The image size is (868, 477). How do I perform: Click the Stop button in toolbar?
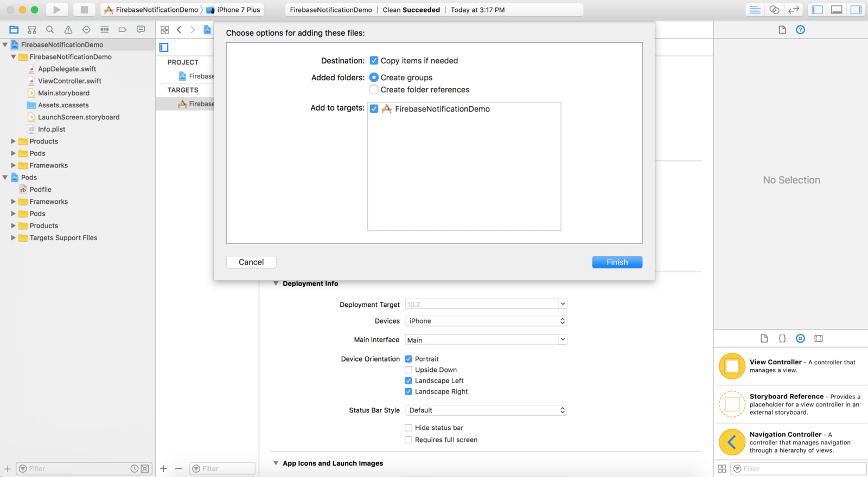coord(84,10)
